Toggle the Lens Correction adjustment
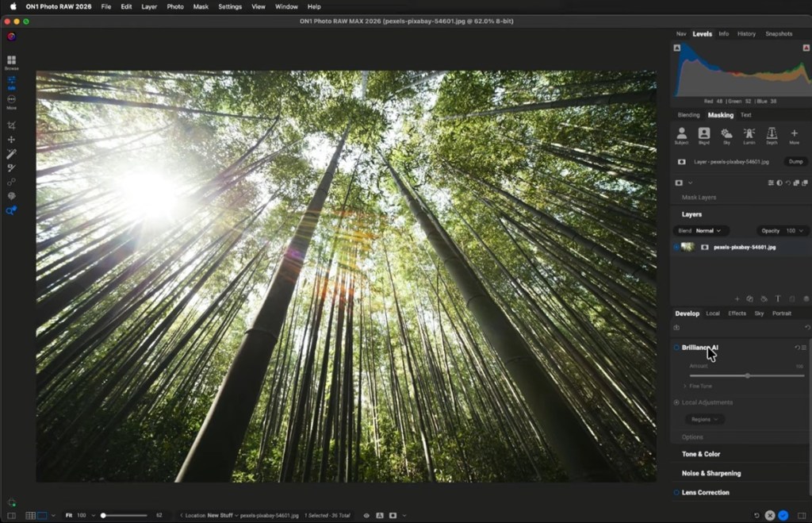Image resolution: width=812 pixels, height=523 pixels. click(x=675, y=492)
